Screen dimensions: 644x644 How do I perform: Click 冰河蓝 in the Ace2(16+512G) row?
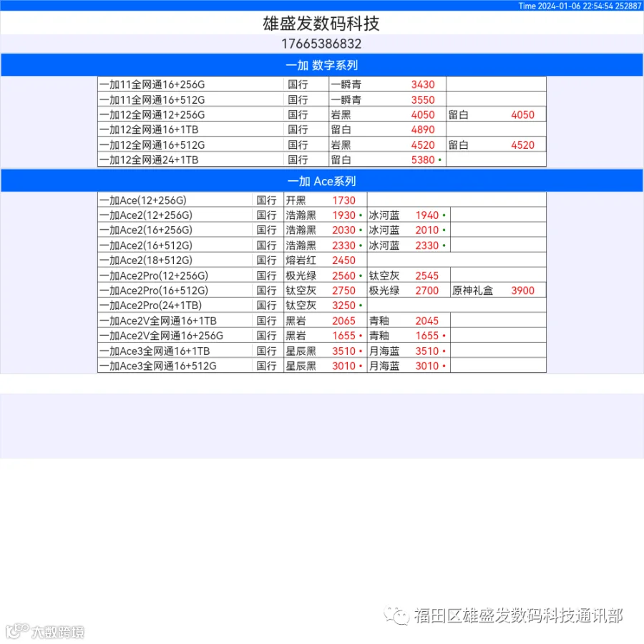[x=384, y=245]
